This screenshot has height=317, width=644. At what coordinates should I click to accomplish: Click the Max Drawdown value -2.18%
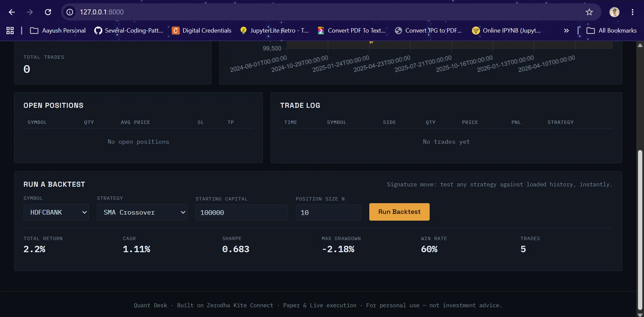[338, 249]
